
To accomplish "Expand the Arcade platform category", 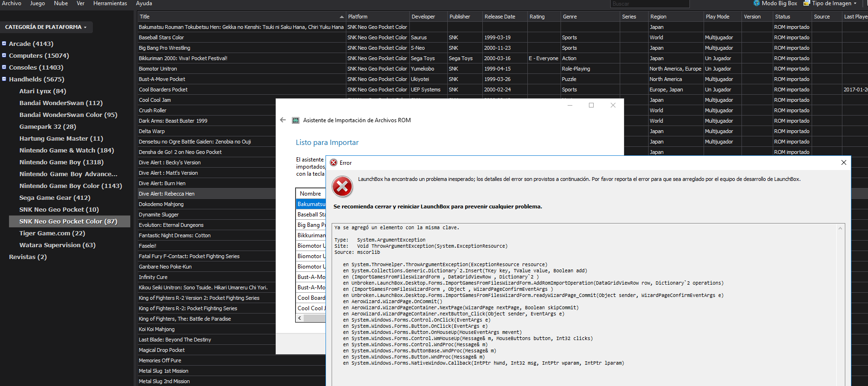I will pos(4,44).
